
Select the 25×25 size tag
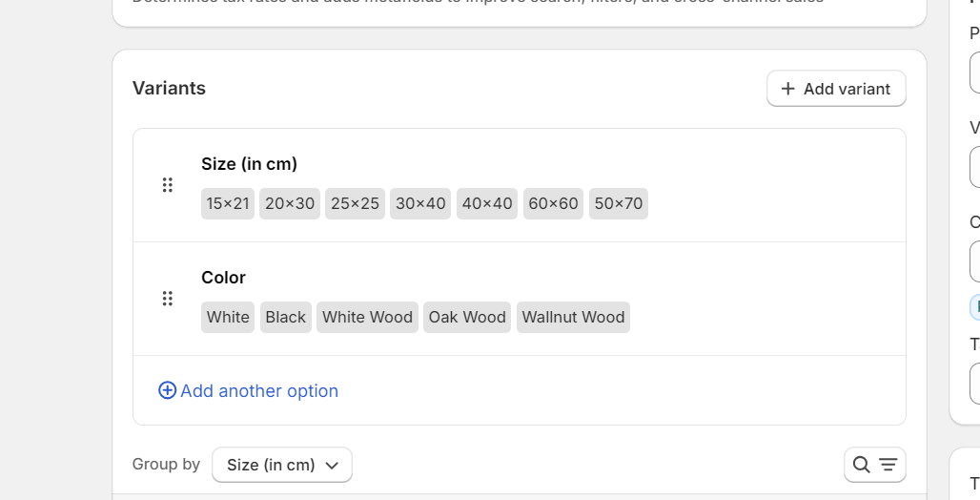[355, 203]
